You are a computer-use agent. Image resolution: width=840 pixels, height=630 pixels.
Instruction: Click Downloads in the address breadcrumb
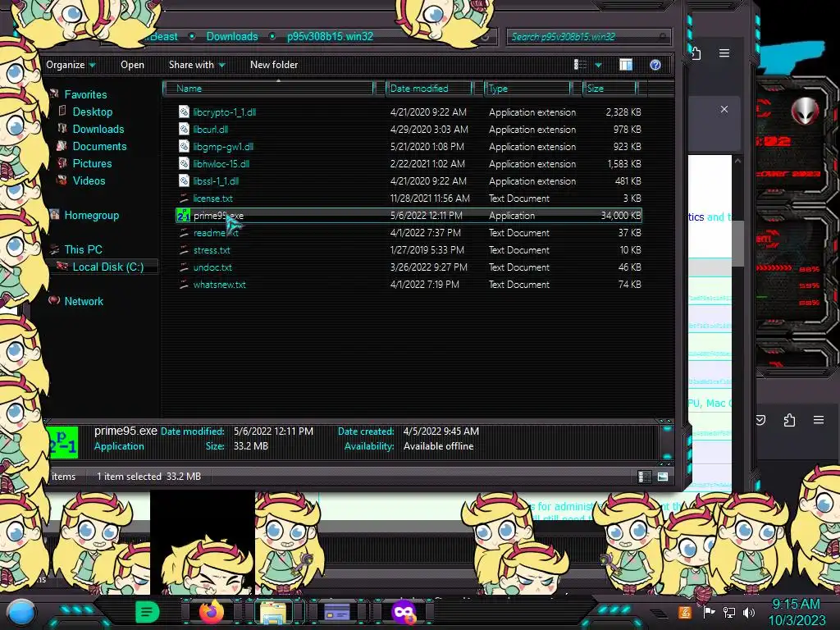(232, 36)
